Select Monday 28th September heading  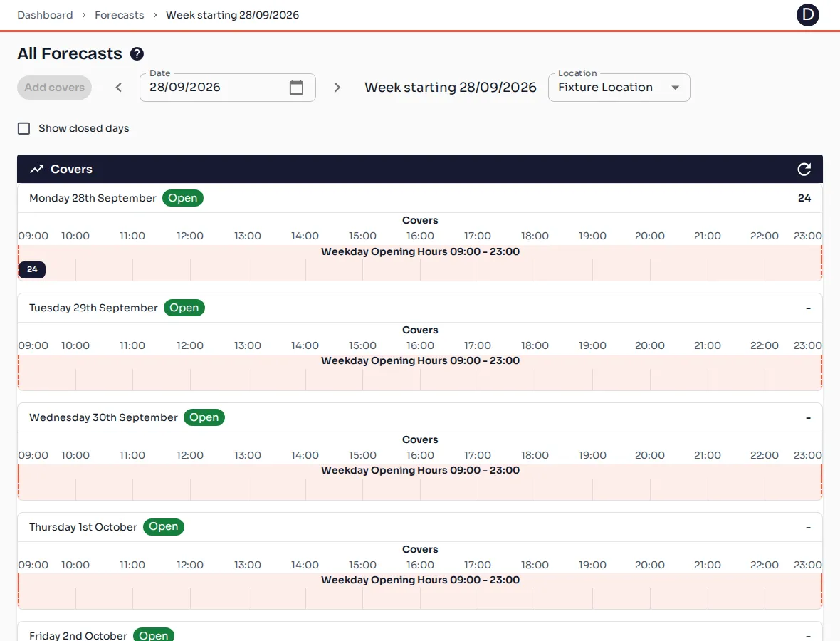(93, 198)
